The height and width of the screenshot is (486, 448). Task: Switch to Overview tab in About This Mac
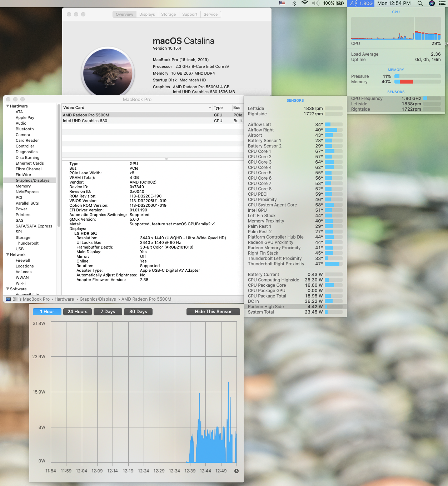(x=124, y=14)
